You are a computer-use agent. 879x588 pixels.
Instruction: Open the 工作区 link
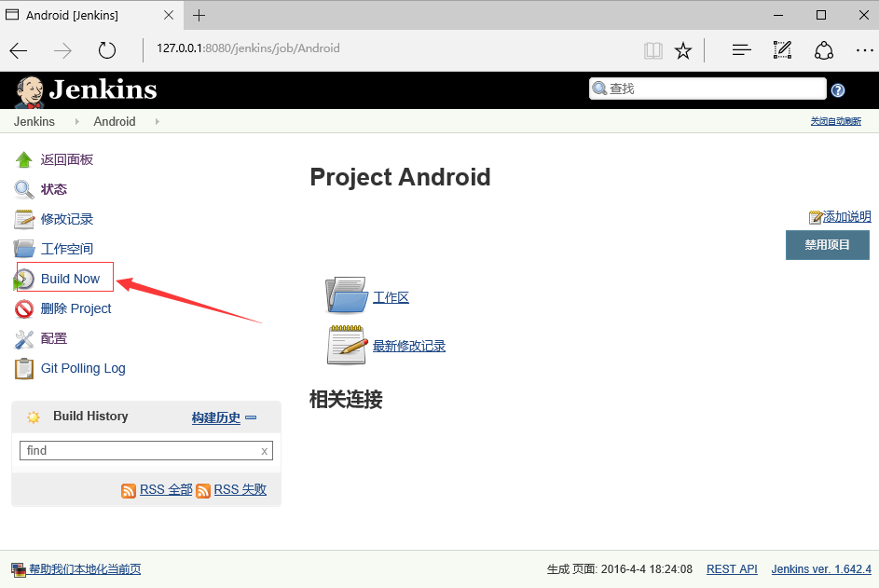point(391,297)
